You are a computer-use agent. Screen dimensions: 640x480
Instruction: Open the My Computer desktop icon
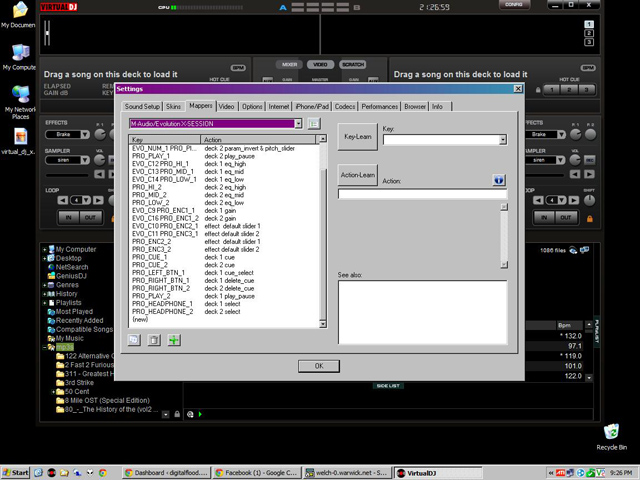[19, 57]
